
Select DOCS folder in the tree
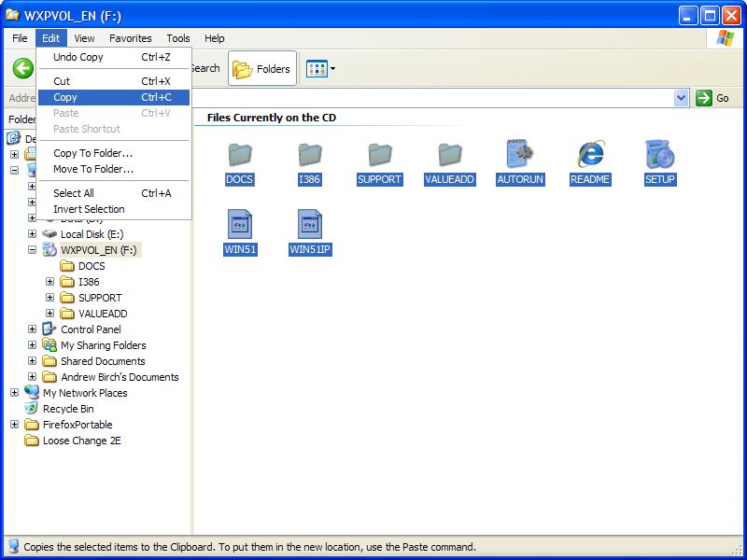click(92, 266)
